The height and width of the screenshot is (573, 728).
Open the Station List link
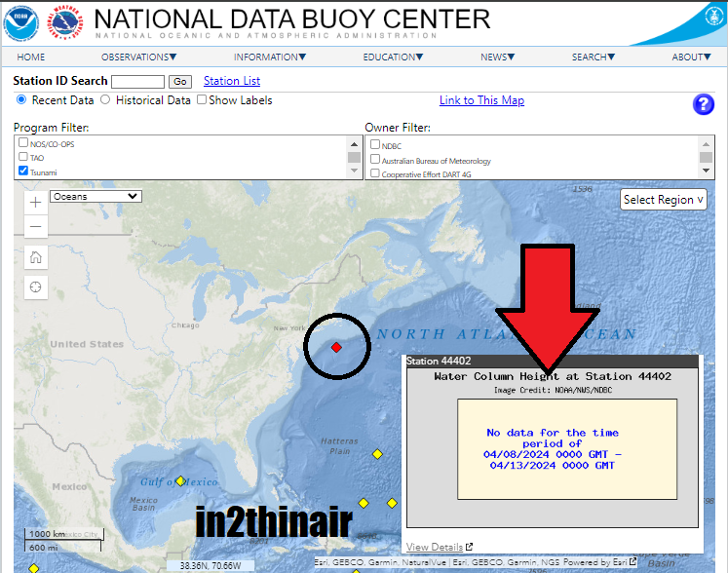tap(232, 81)
